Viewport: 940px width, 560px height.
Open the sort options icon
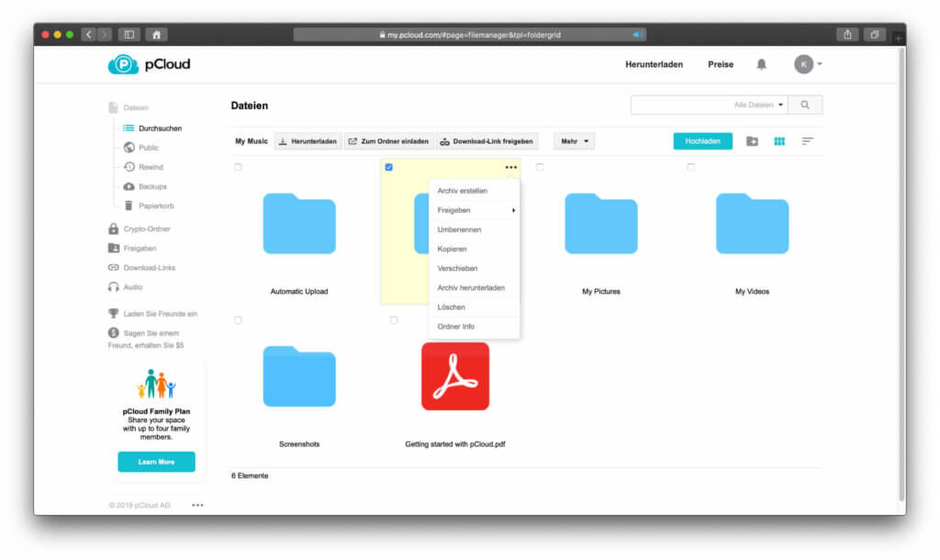(807, 141)
